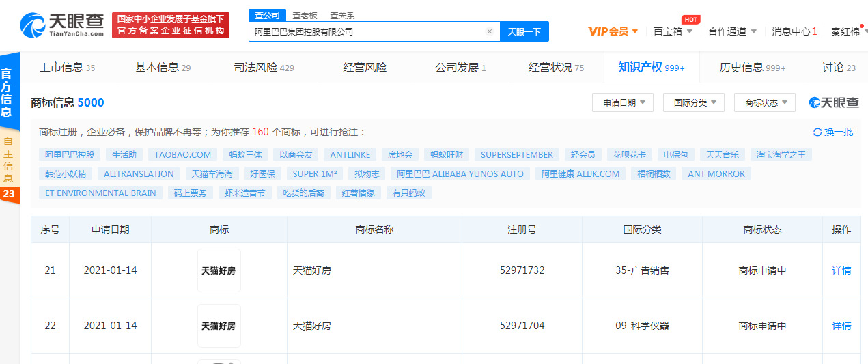Image resolution: width=868 pixels, height=364 pixels.
Task: Click the ANTLINKE trademark tag
Action: pos(350,154)
